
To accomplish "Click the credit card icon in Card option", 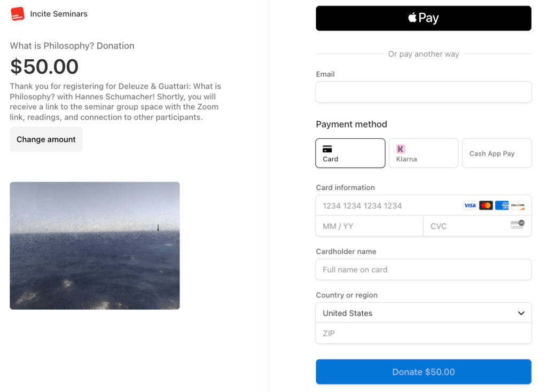I will coord(327,149).
